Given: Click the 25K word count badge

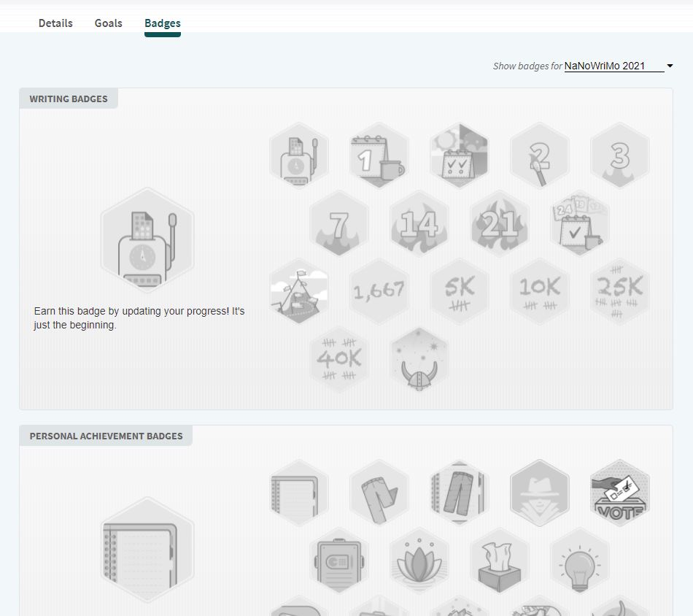Looking at the screenshot, I should [x=620, y=292].
